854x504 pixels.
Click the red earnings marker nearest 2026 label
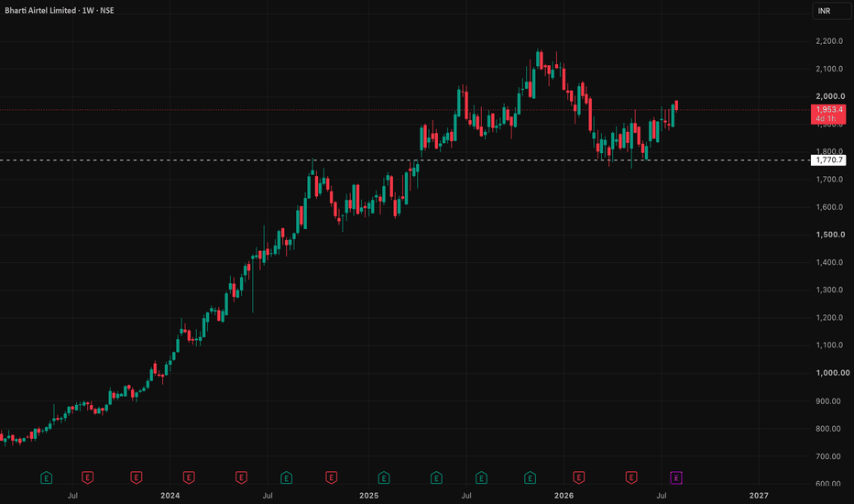(578, 477)
